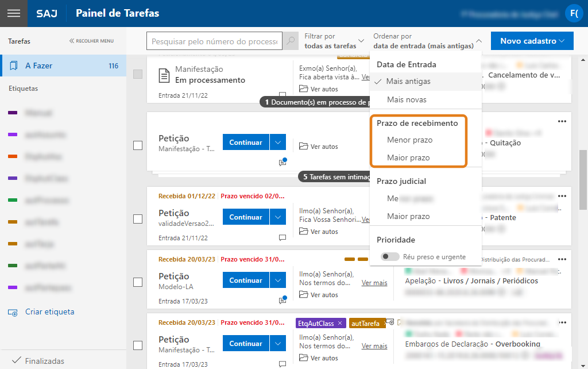This screenshot has width=588, height=369.
Task: Expand arrow beside Continuar on Modelo-LA
Action: click(x=278, y=280)
